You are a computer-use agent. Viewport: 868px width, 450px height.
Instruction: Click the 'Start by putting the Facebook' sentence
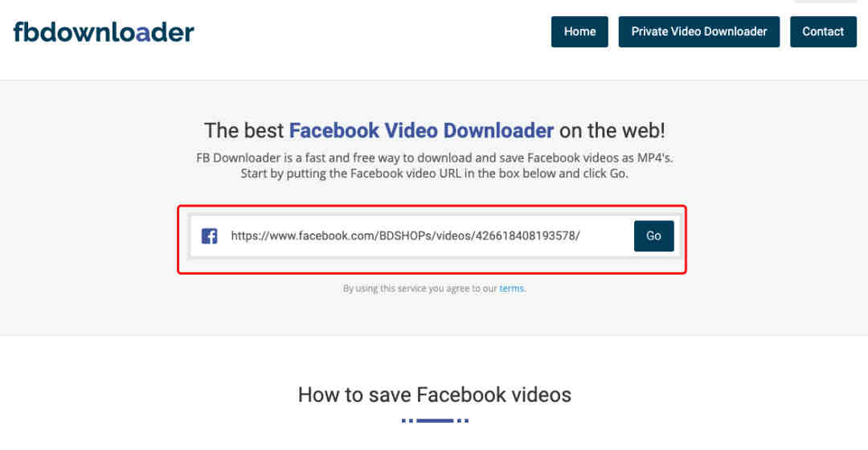pos(434,174)
